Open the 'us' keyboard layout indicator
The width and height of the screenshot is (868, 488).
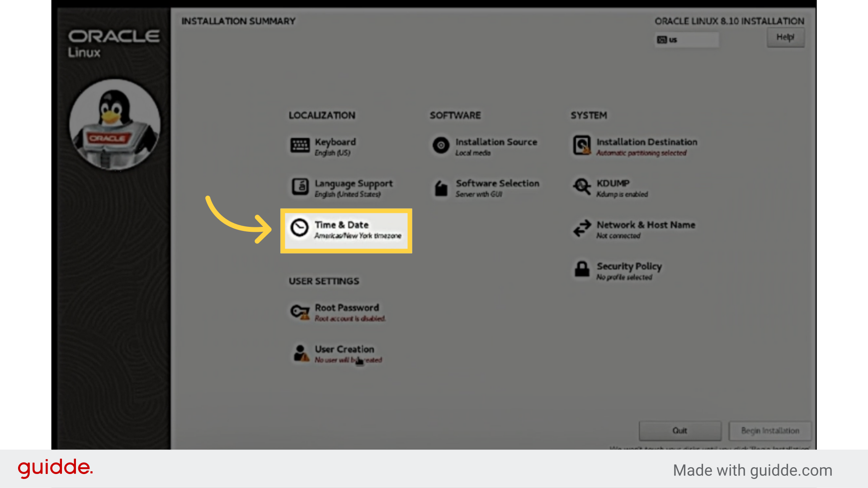pos(687,40)
